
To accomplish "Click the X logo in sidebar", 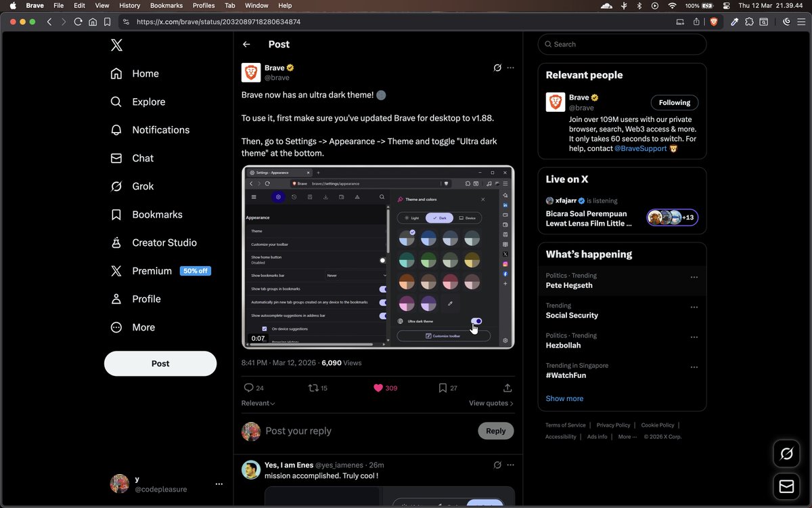I will (x=116, y=45).
